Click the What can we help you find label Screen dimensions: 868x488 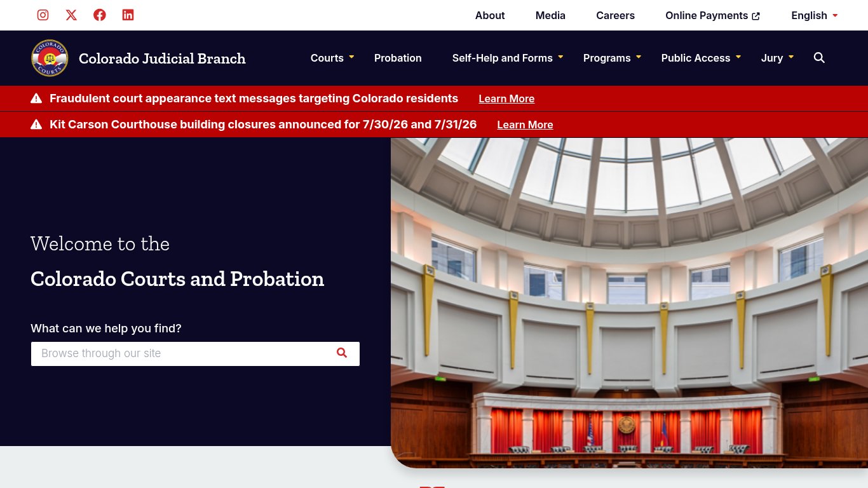click(106, 329)
